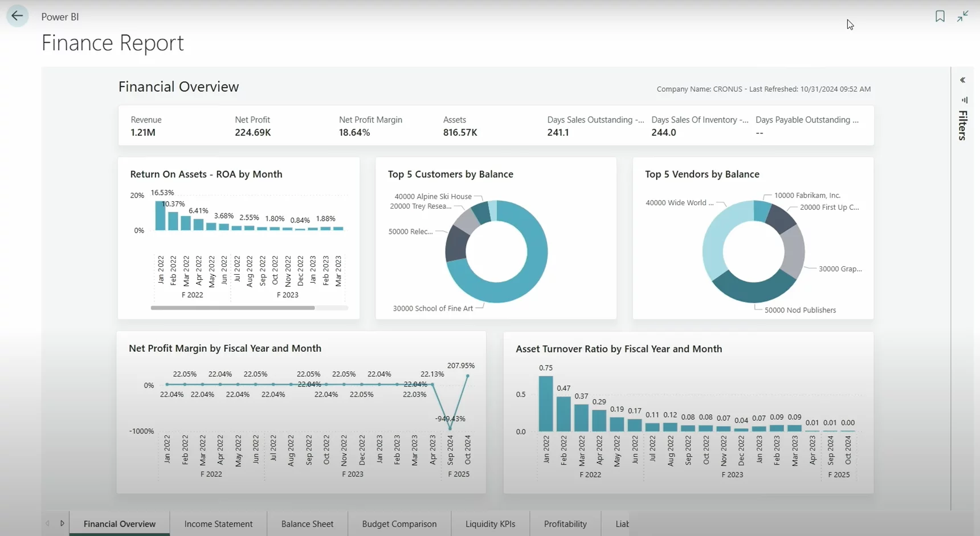Click the bookmark icon in the top bar
The image size is (980, 536).
pos(939,16)
